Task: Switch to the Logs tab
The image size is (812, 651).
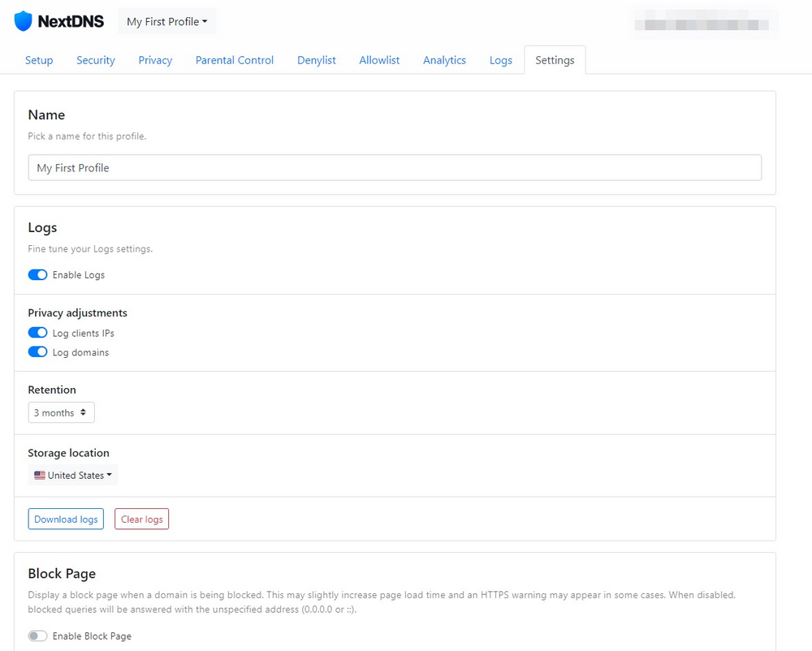Action: coord(500,59)
